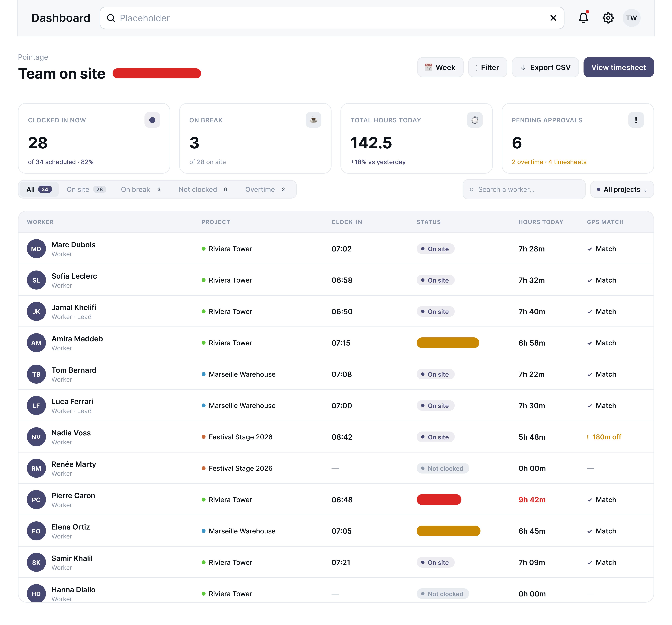The width and height of the screenshot is (672, 625).
Task: Click the TW user avatar
Action: click(x=631, y=18)
